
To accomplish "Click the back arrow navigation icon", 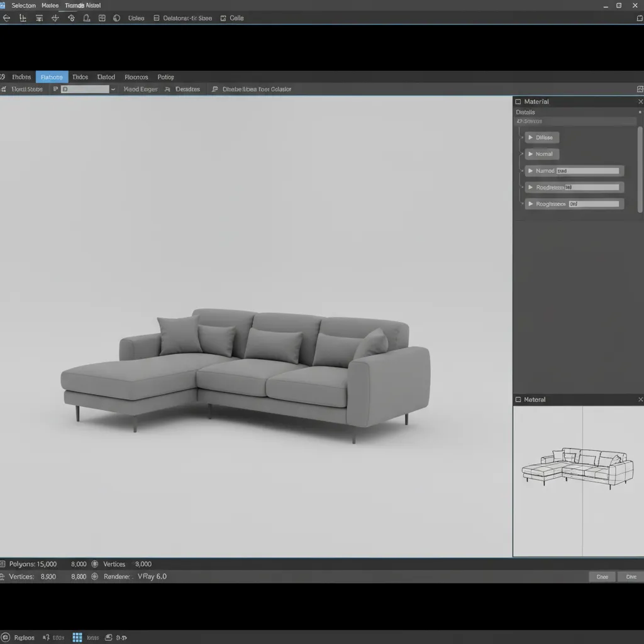I will tap(6, 18).
